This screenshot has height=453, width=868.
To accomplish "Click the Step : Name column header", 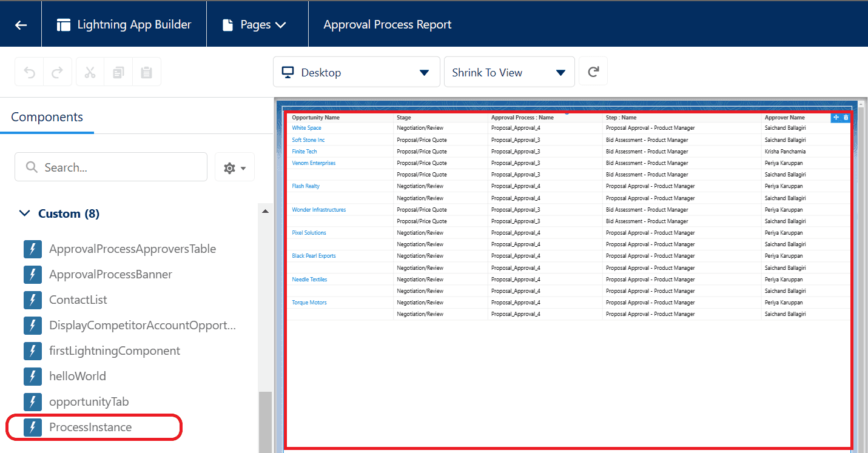I will [621, 118].
